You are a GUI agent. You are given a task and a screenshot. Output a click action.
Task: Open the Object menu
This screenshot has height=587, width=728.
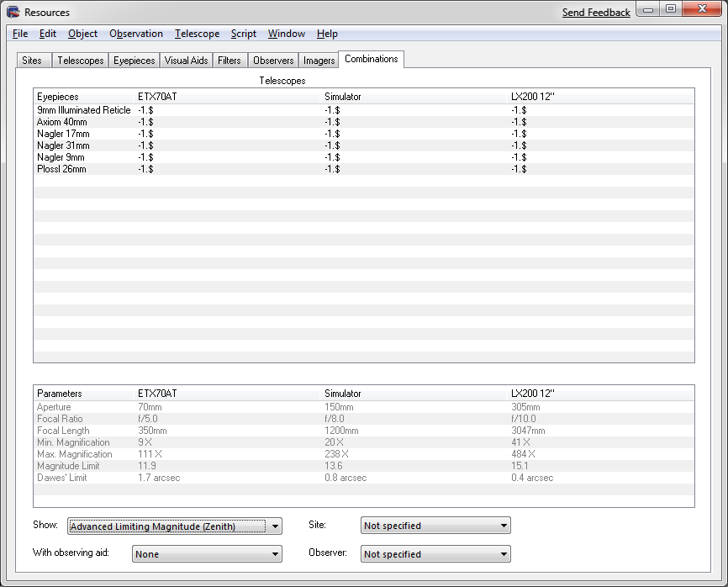(82, 34)
